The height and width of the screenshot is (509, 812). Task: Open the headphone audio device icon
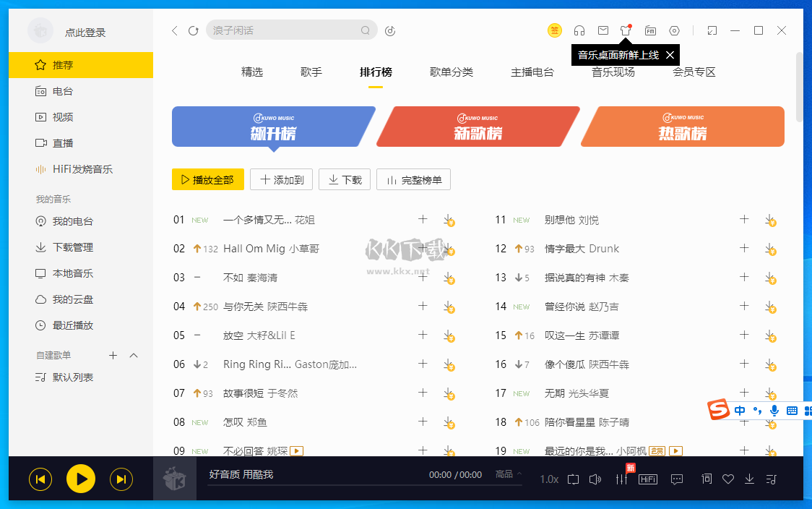click(579, 30)
